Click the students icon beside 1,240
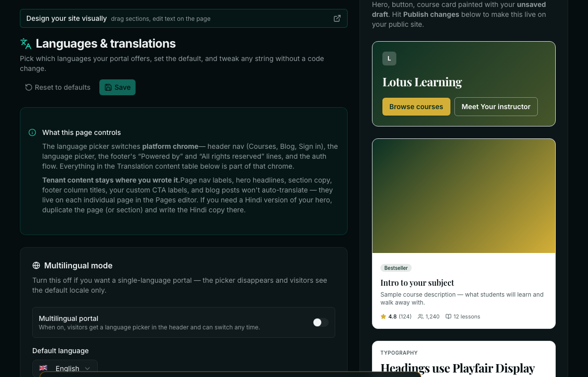The height and width of the screenshot is (377, 588). tap(421, 316)
